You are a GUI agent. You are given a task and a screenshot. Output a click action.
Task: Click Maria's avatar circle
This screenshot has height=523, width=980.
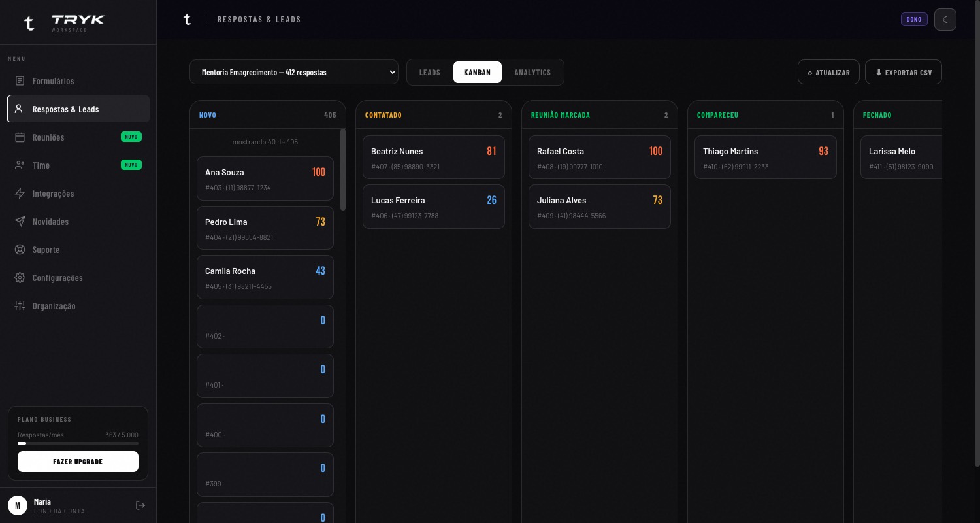(18, 505)
